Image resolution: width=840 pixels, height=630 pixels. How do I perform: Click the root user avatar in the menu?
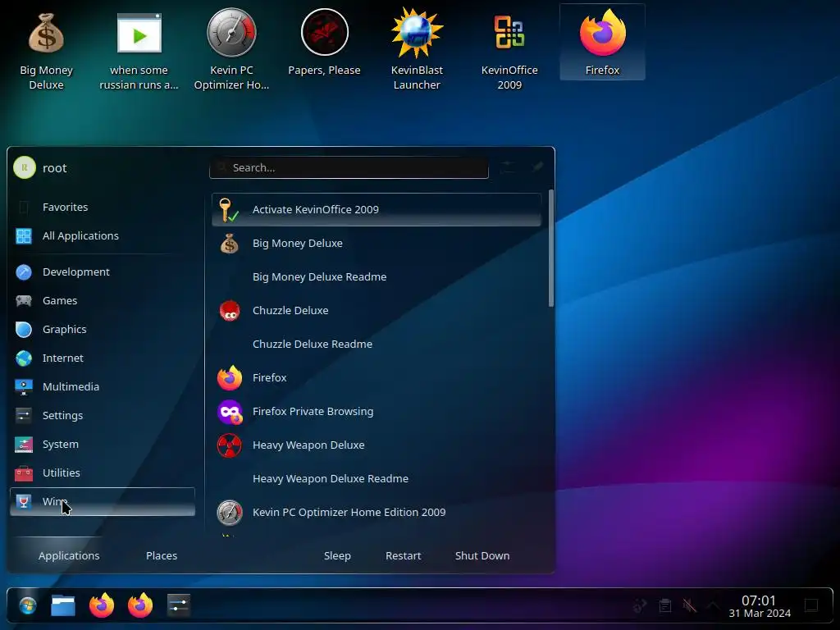click(24, 167)
